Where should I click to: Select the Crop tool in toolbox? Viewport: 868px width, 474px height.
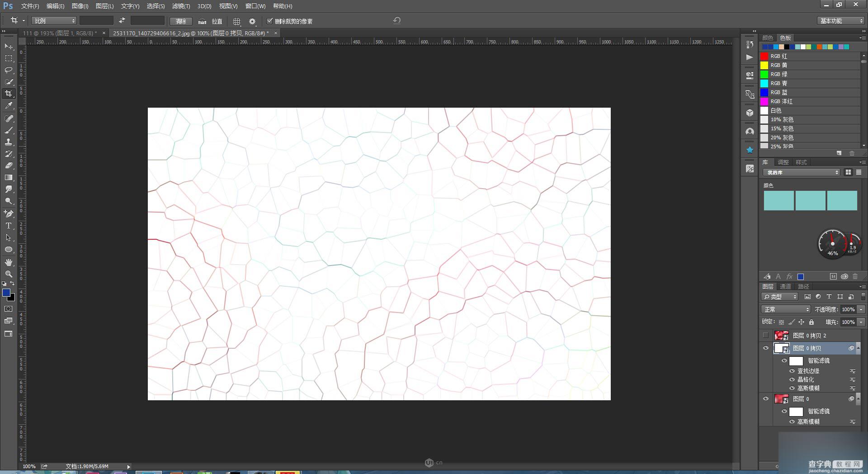coord(9,94)
